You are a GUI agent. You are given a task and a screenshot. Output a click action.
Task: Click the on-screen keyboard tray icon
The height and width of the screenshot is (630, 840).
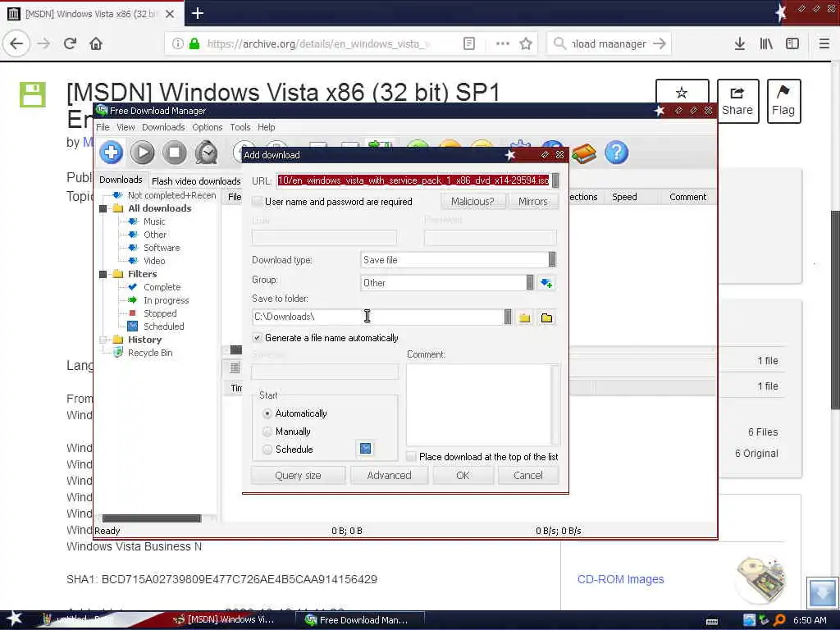click(712, 622)
